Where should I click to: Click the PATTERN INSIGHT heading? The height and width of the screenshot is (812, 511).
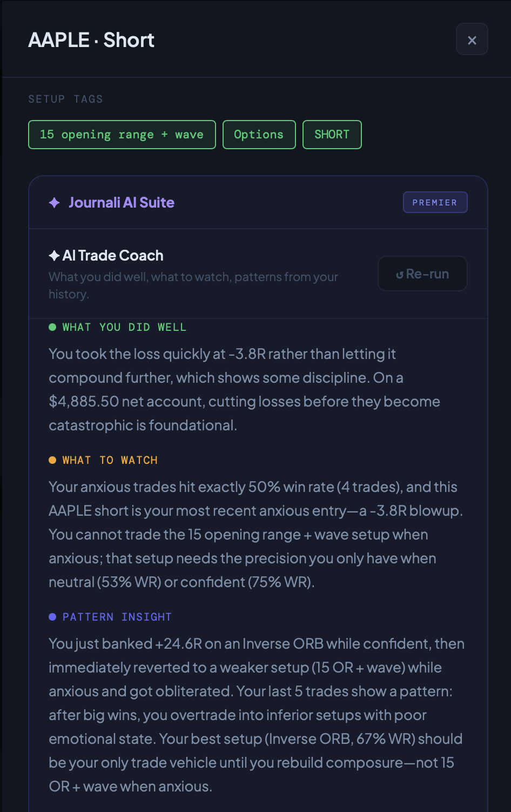click(x=117, y=617)
